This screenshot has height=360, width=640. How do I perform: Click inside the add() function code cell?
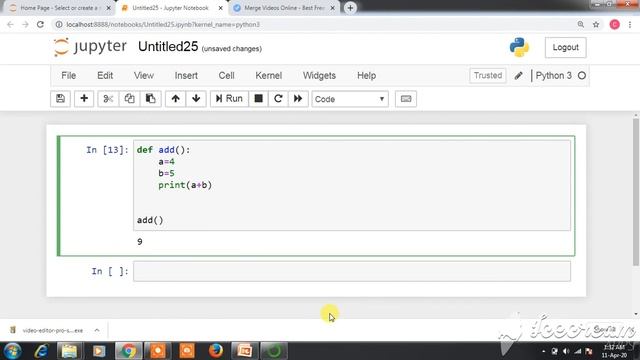(x=352, y=185)
